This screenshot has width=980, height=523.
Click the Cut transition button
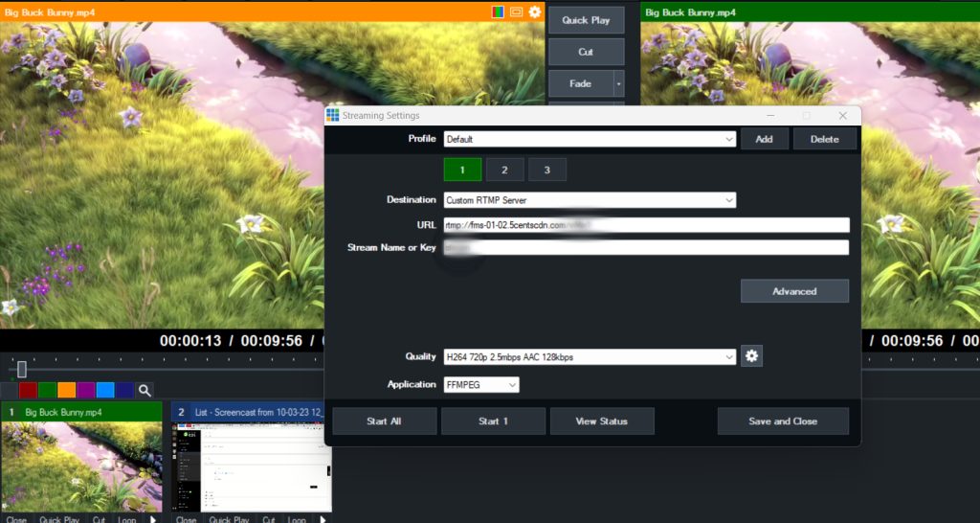(x=586, y=52)
